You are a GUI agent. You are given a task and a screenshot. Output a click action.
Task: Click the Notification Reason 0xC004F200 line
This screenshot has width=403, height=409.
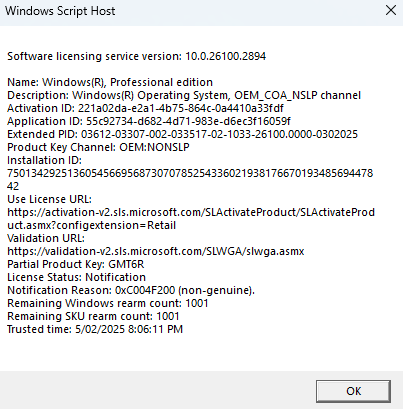(131, 290)
